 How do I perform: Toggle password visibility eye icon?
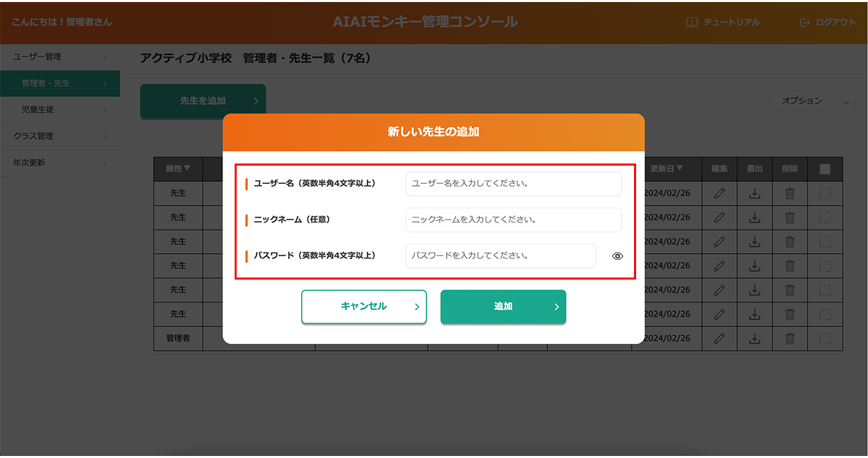617,256
